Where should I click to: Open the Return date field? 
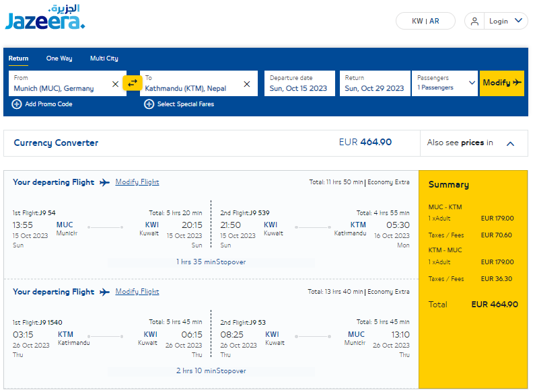(375, 83)
